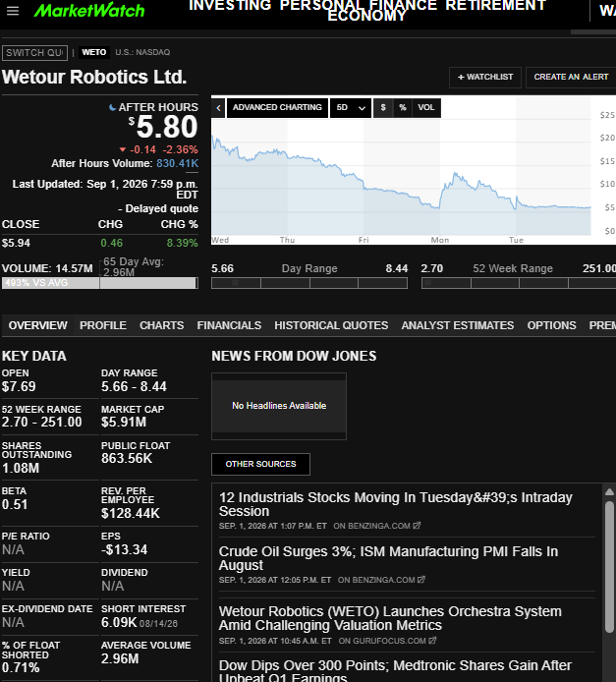
Task: Open the HISTORICAL QUOTES tab
Action: pyautogui.click(x=331, y=325)
